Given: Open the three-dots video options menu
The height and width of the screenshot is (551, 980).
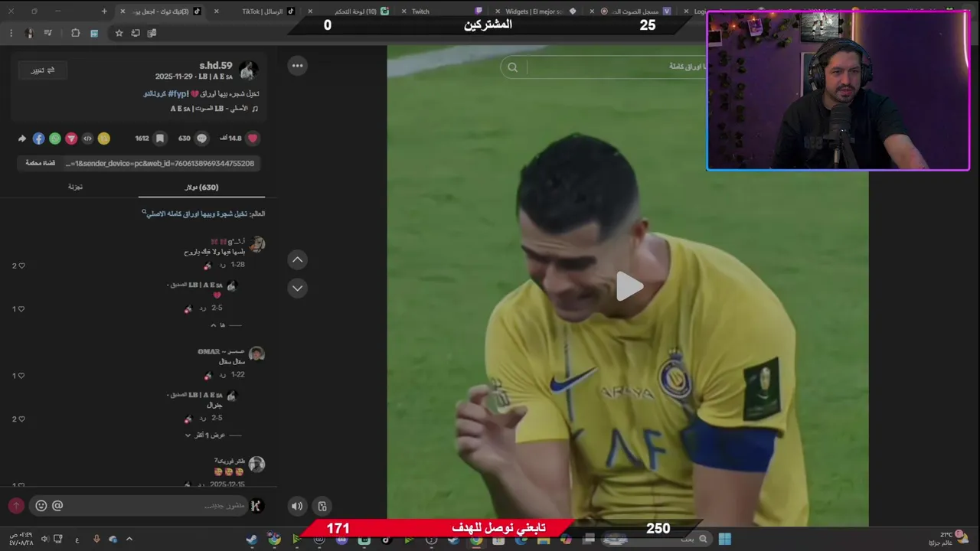Looking at the screenshot, I should tap(297, 66).
